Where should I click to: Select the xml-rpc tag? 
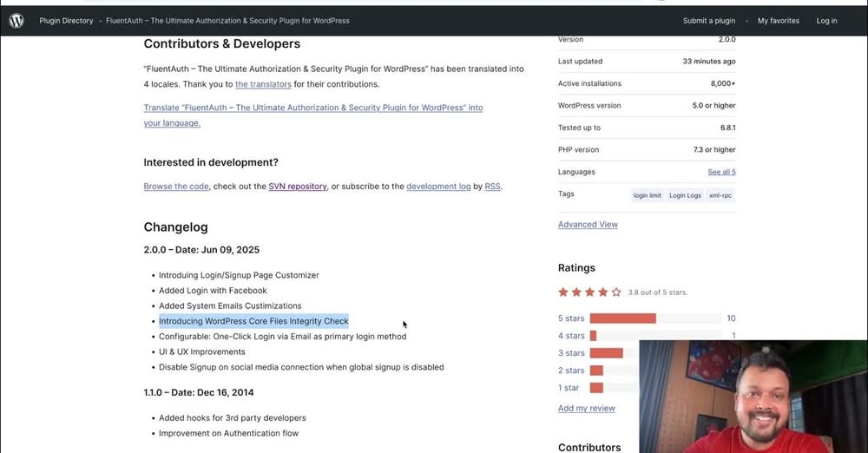(x=720, y=195)
